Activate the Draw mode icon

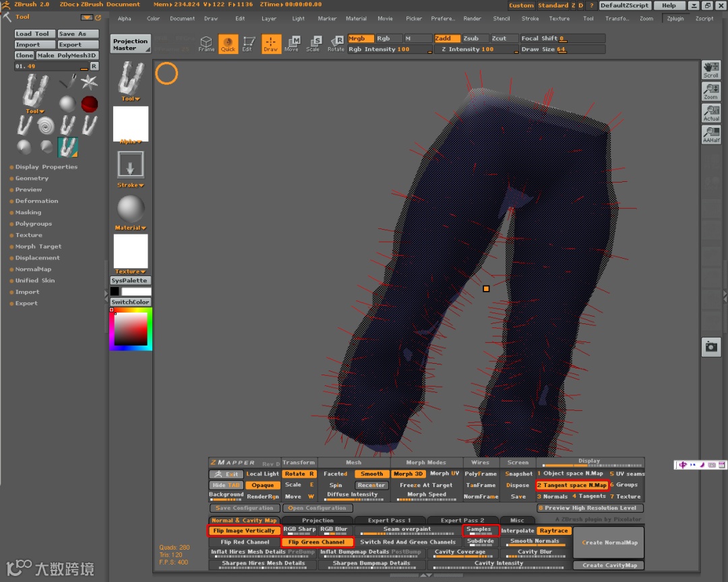point(271,44)
